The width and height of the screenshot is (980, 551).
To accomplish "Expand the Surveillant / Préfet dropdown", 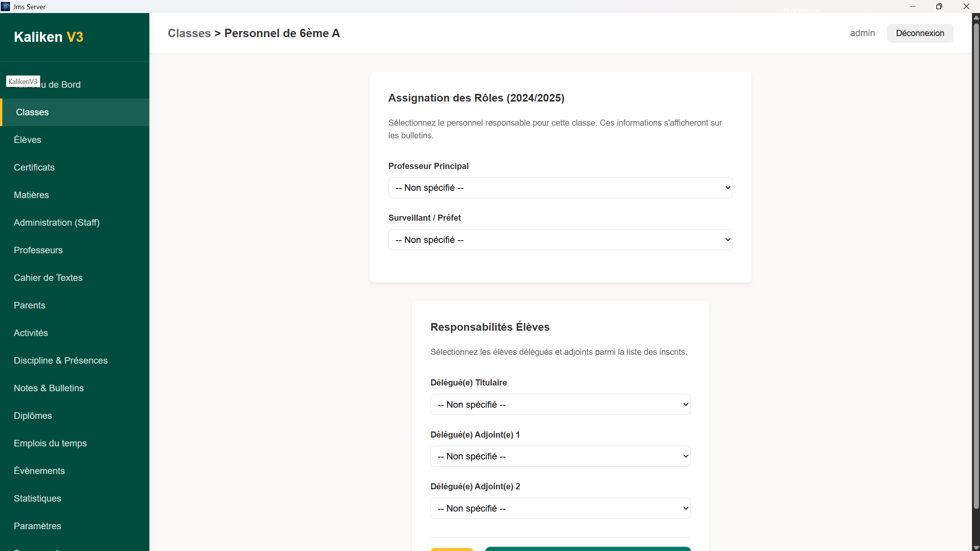I will pyautogui.click(x=560, y=240).
